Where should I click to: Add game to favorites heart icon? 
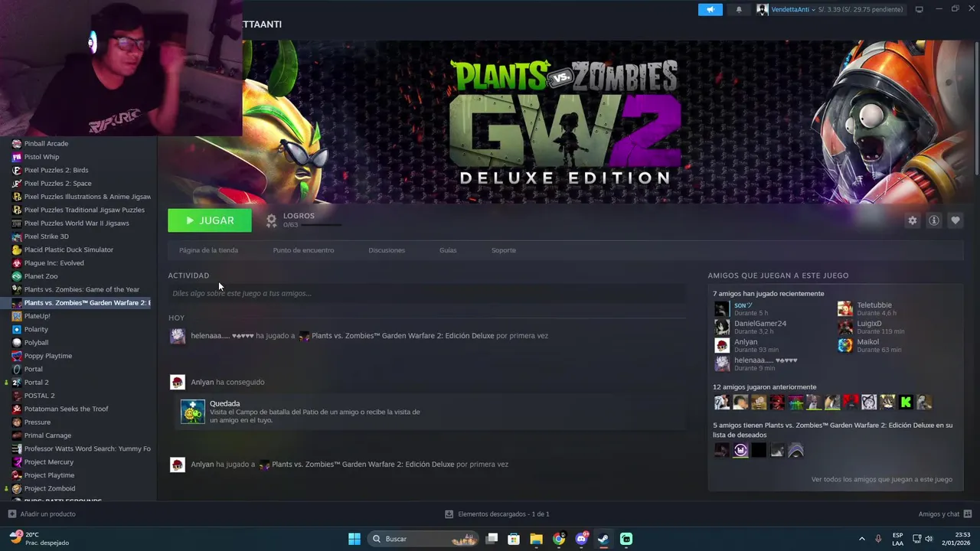955,220
